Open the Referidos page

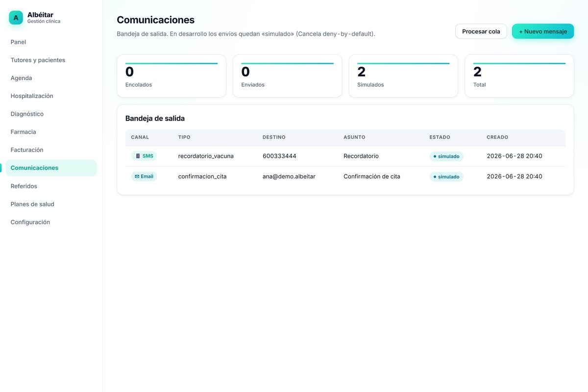click(x=51, y=186)
